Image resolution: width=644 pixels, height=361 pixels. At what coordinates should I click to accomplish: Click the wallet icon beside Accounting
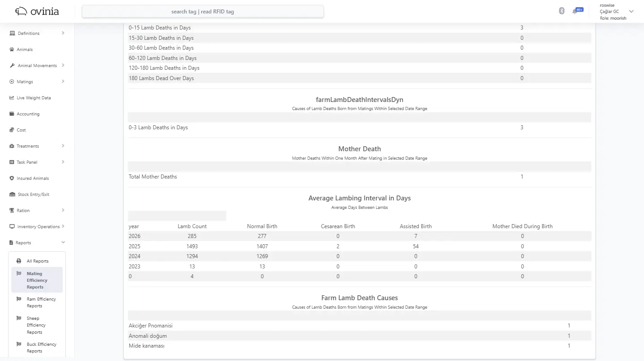(12, 114)
